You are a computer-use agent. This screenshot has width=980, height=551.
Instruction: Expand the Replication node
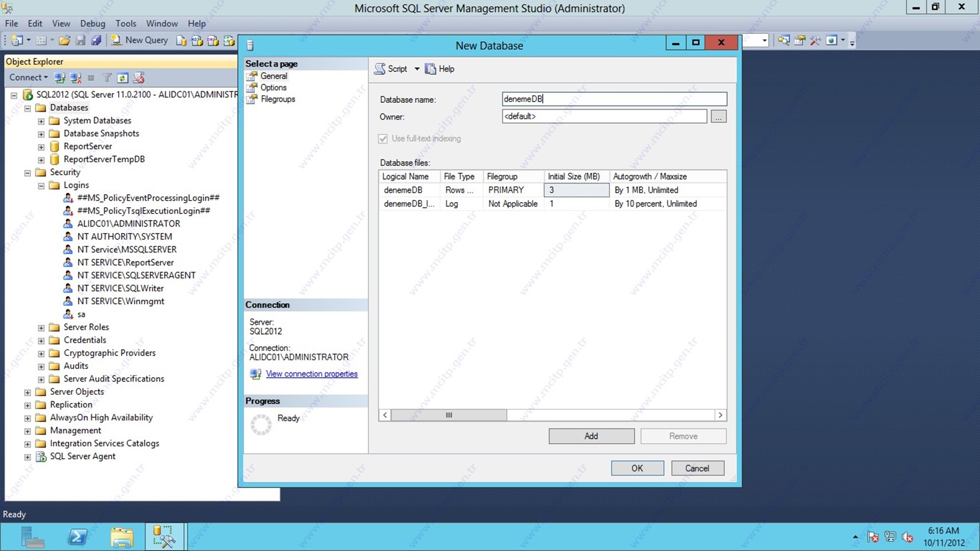pyautogui.click(x=28, y=405)
